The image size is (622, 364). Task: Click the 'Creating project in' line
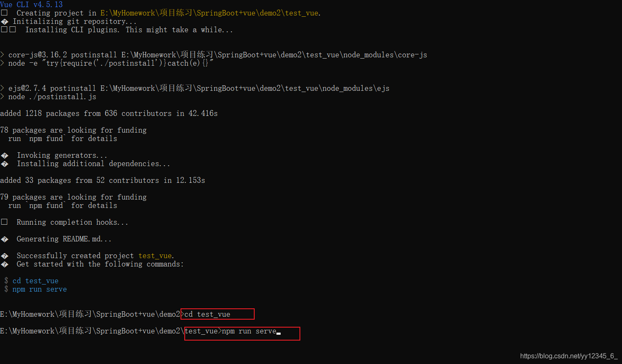(x=161, y=13)
